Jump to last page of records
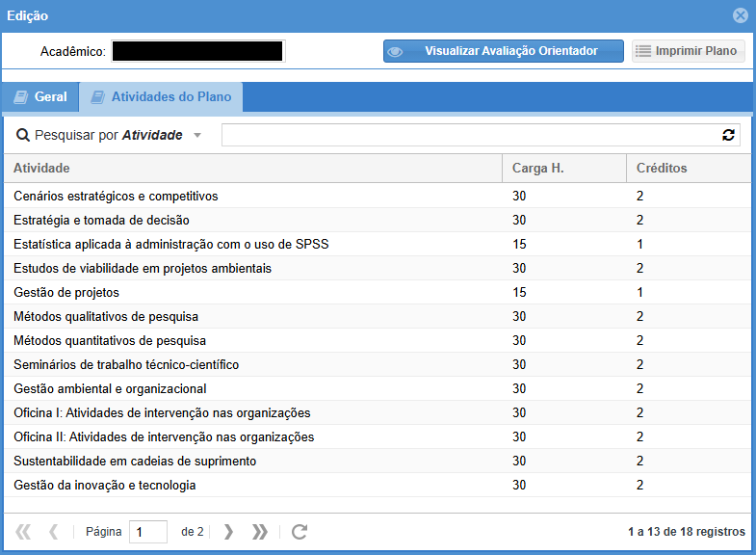 pyautogui.click(x=259, y=532)
